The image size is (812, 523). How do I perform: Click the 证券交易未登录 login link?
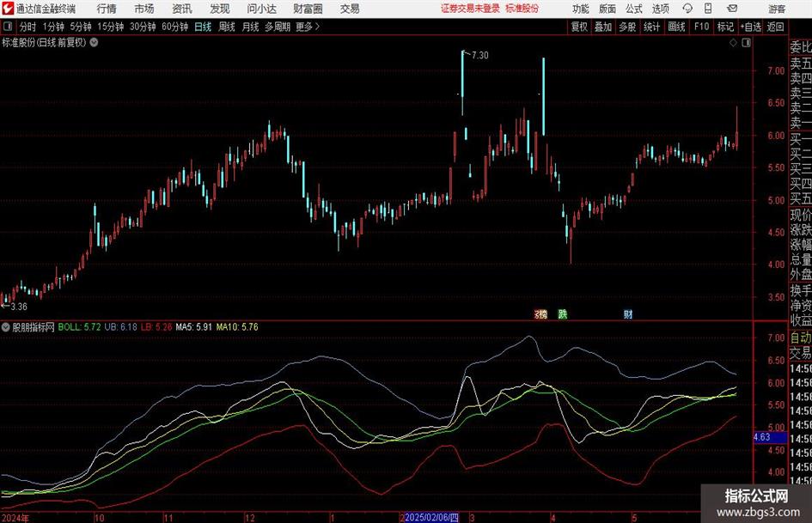tap(470, 9)
